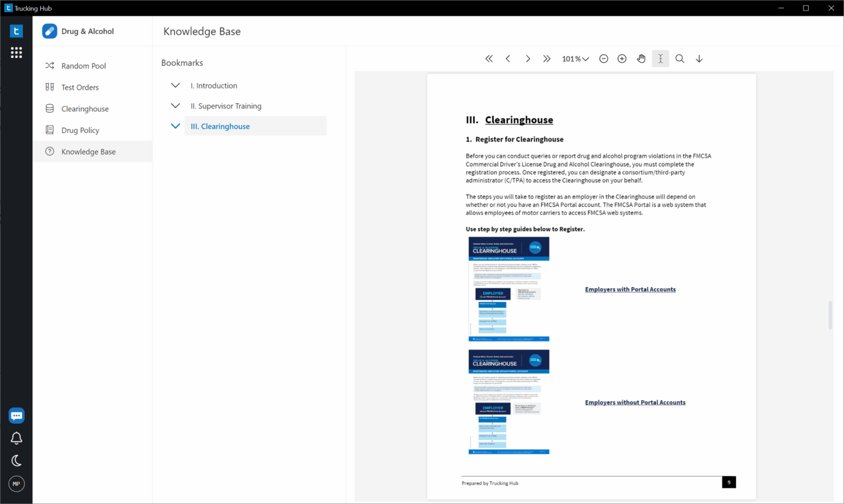
Task: Open document search magnifier
Action: (x=680, y=59)
